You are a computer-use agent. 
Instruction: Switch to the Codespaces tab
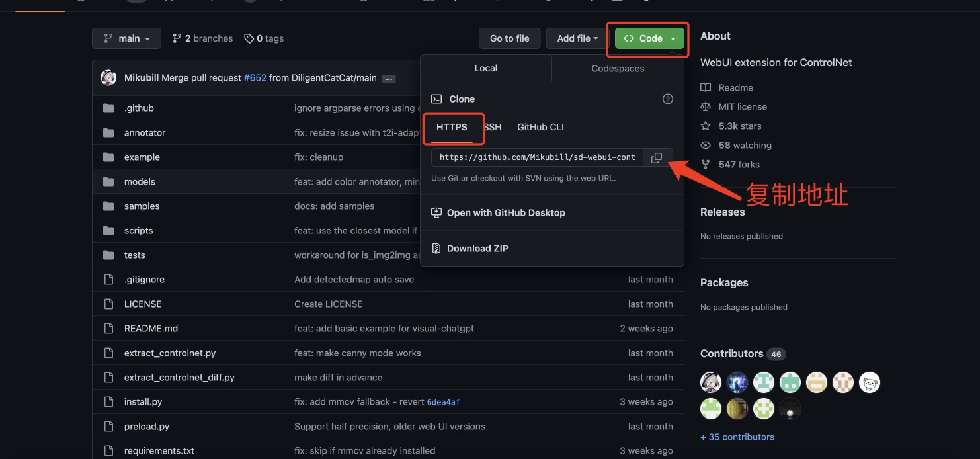coord(618,68)
